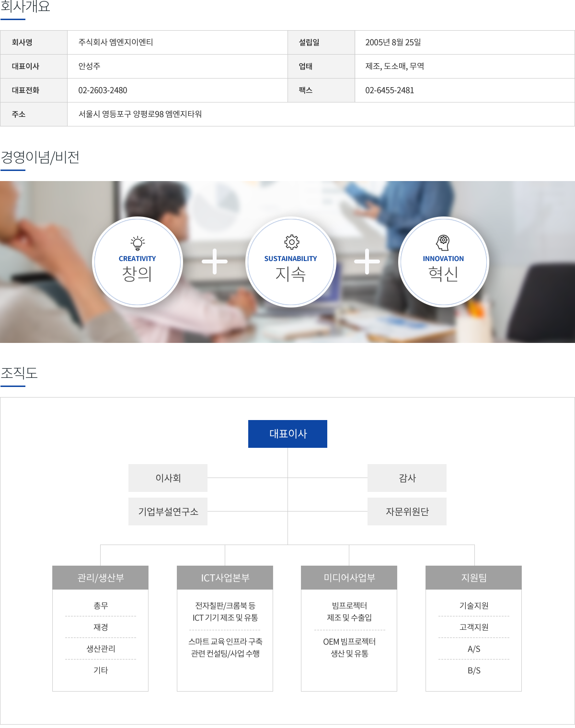Click the 기업부설연구소 box
This screenshot has height=728, width=575.
168,512
